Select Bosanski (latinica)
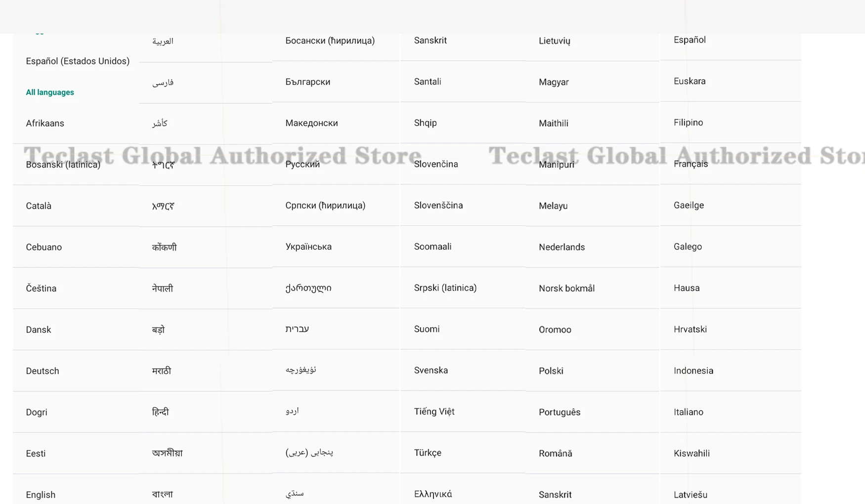This screenshot has height=504, width=865. [63, 165]
